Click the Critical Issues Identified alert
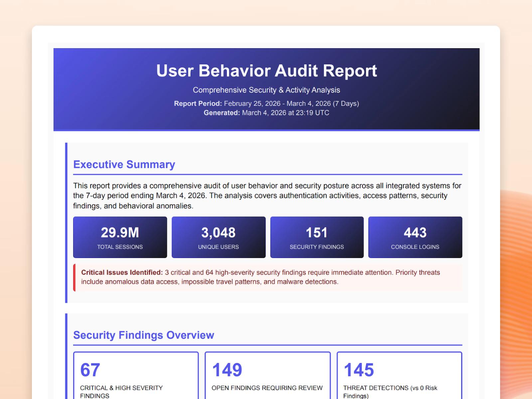 click(268, 277)
